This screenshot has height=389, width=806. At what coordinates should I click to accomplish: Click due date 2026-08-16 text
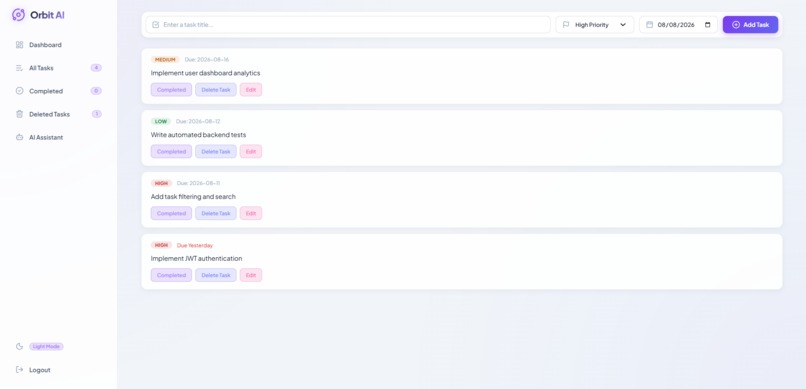pyautogui.click(x=207, y=60)
